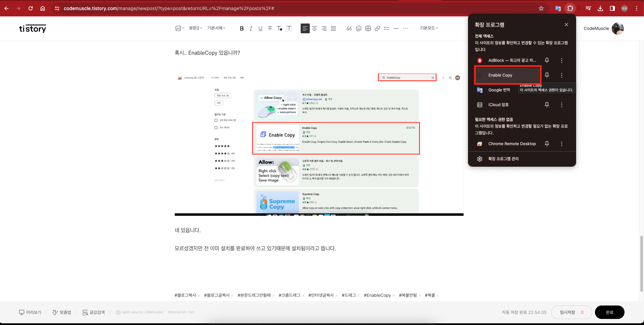Insert a table into the post
The width and height of the screenshot is (644, 325).
368,29
